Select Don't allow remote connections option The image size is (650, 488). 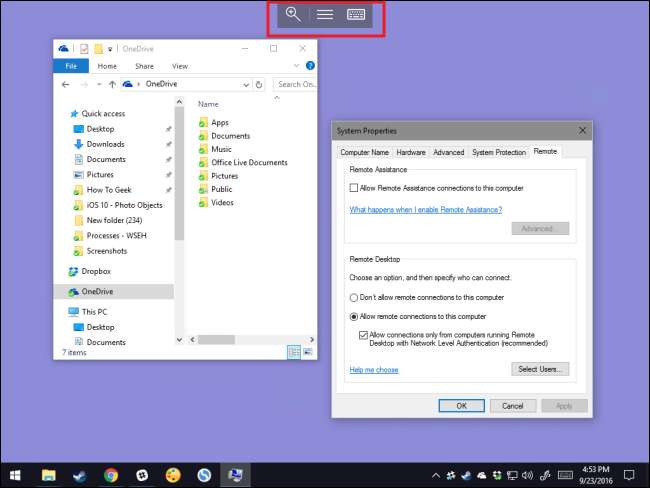354,297
